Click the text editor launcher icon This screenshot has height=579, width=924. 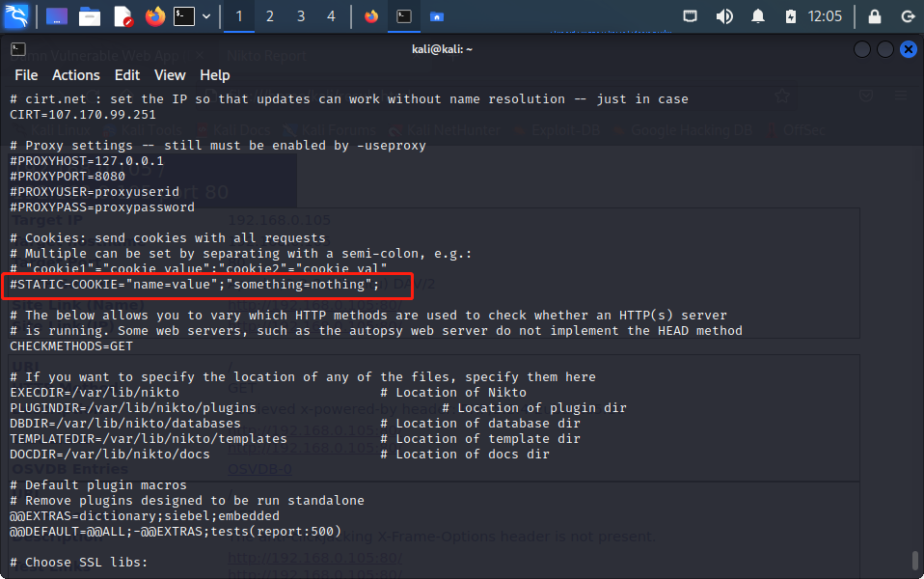pyautogui.click(x=122, y=16)
